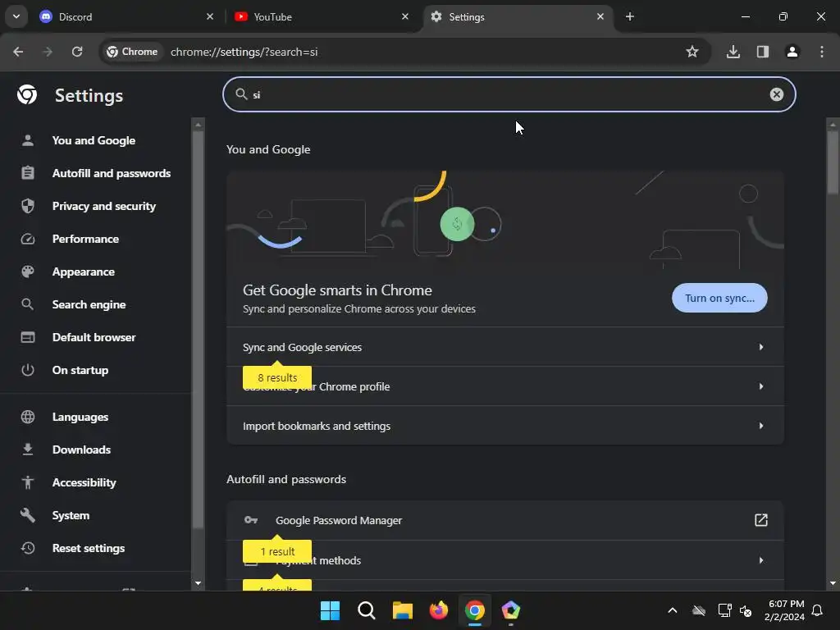Reload the current page
This screenshot has width=840, height=630.
(77, 52)
